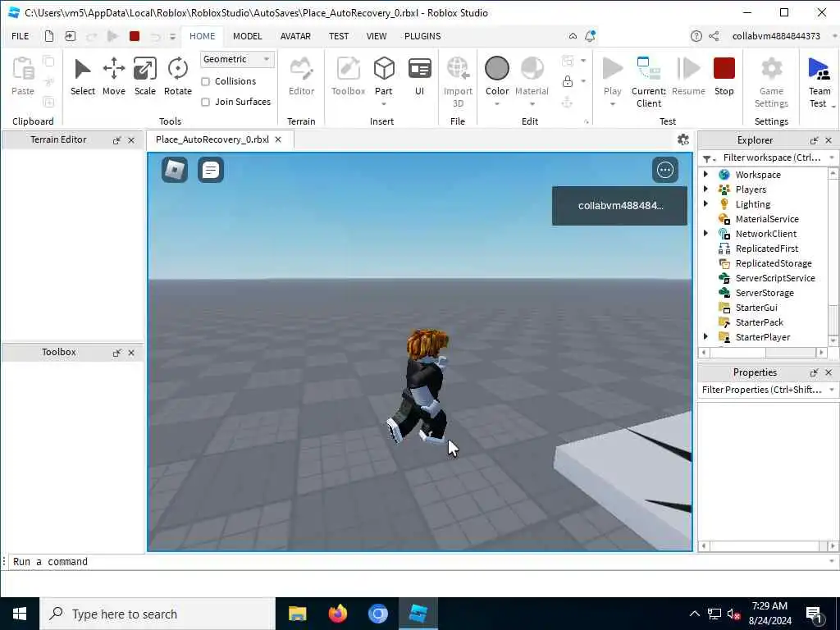The height and width of the screenshot is (630, 840).
Task: Undock the Toolbox panel
Action: 116,353
